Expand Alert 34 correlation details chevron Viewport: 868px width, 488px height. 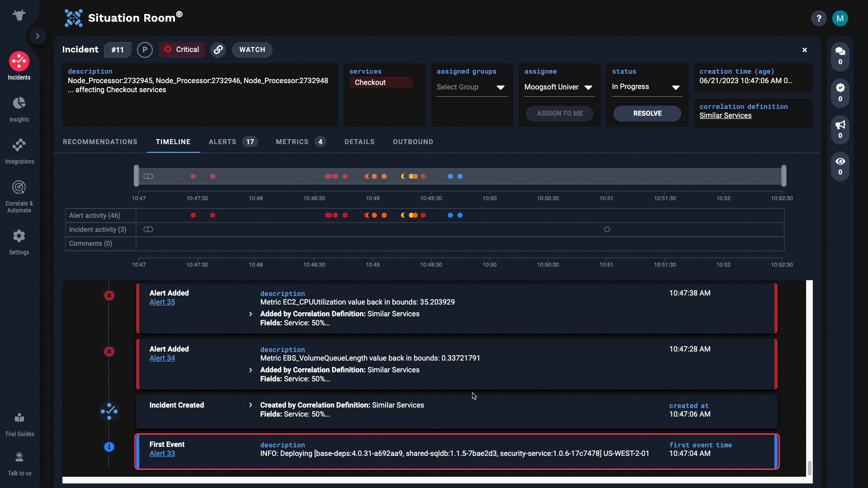[x=251, y=370]
